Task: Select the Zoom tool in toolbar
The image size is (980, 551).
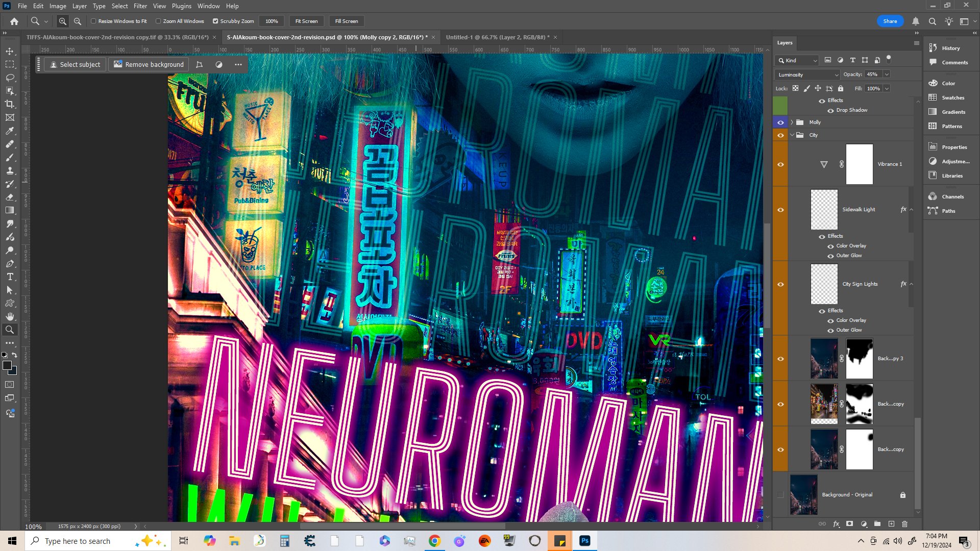Action: tap(10, 330)
